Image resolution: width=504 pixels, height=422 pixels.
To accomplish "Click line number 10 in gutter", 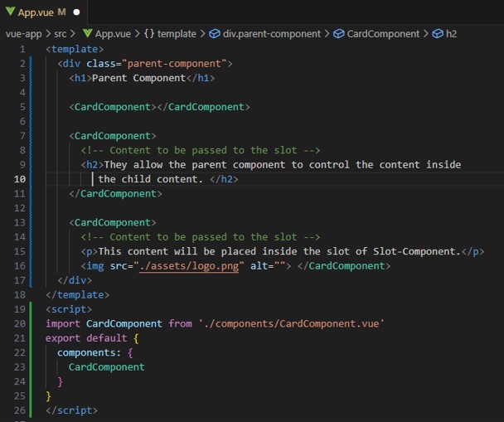I will [x=20, y=179].
